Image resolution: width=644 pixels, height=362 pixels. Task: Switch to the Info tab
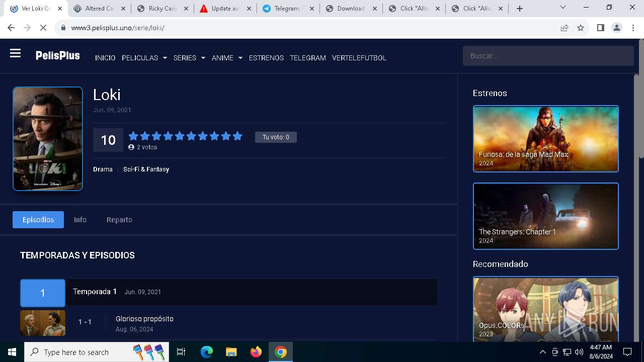coord(80,220)
